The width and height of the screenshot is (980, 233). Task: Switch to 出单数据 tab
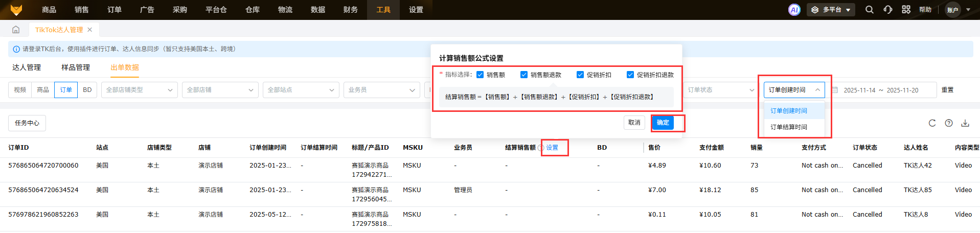click(125, 67)
